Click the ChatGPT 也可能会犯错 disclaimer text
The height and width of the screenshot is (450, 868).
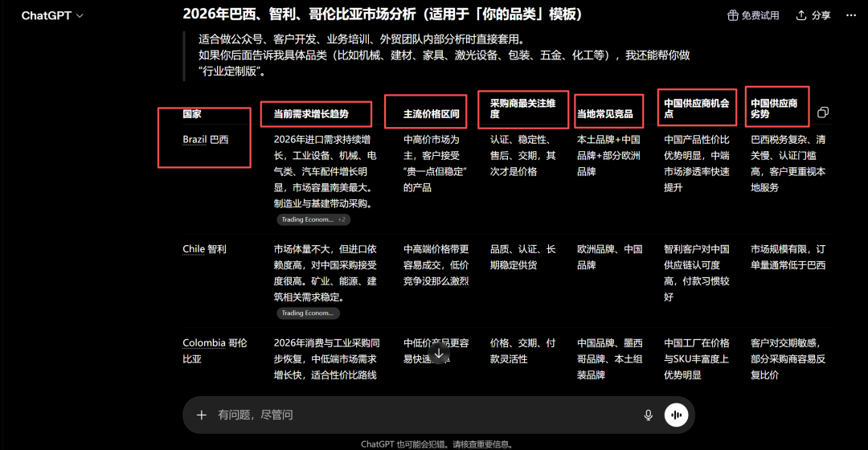click(439, 444)
